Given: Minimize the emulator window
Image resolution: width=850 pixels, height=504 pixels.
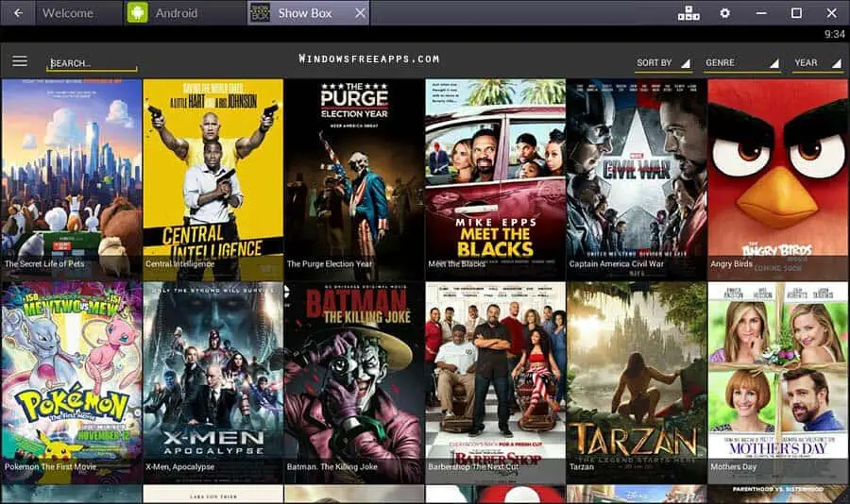Looking at the screenshot, I should tap(761, 12).
